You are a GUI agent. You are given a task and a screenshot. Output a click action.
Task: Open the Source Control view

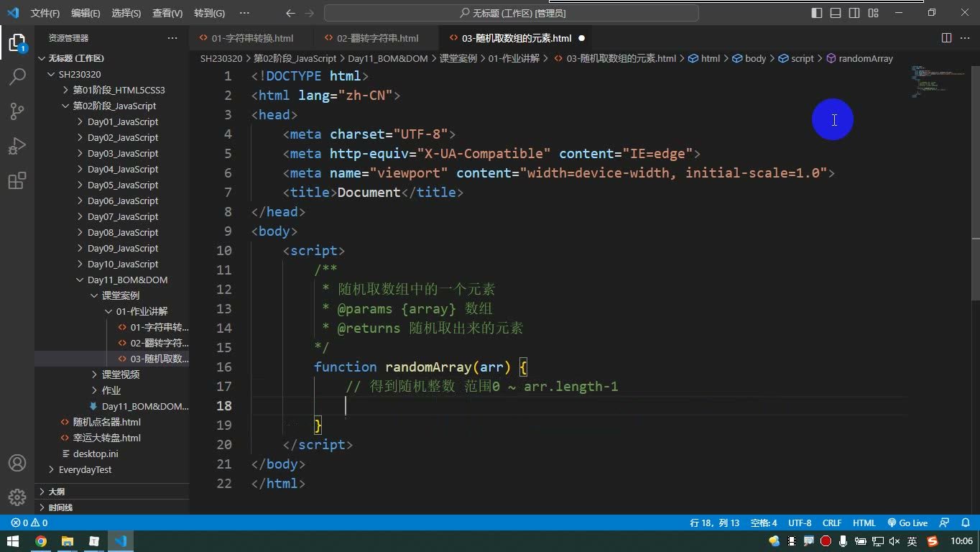tap(17, 111)
